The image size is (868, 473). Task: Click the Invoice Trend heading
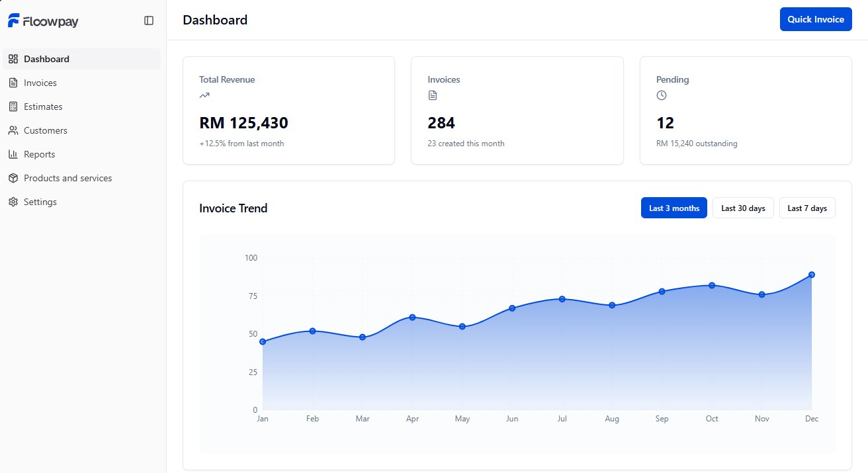click(x=234, y=208)
